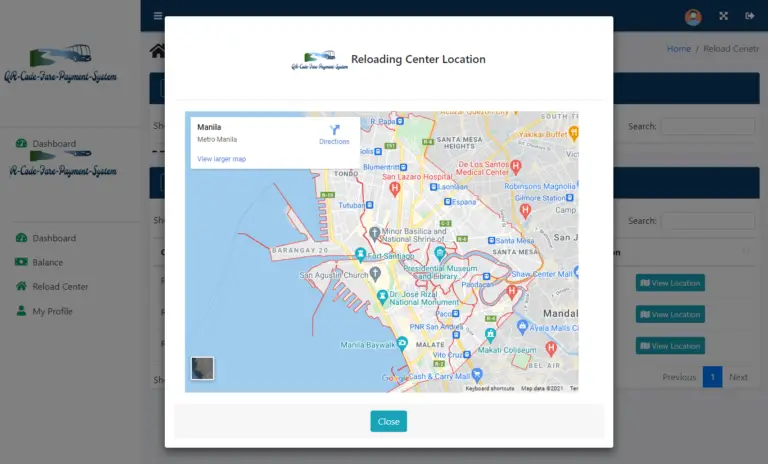Screen dimensions: 768x464
Task: Open View larger map link
Action: pos(221,159)
